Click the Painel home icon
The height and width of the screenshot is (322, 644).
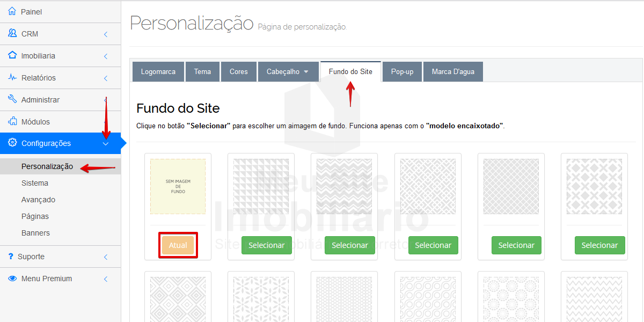(x=12, y=11)
